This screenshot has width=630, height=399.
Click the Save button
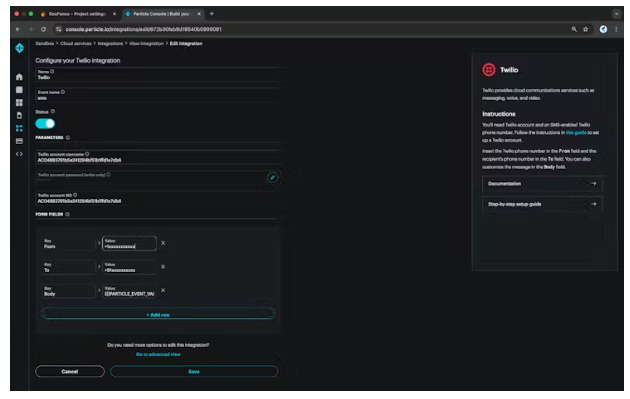(x=194, y=372)
